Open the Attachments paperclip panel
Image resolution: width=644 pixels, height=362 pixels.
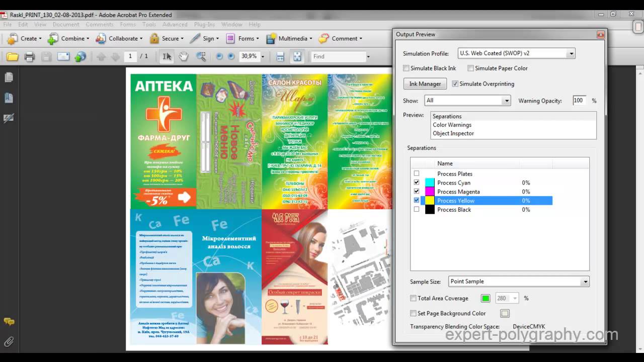(9, 342)
